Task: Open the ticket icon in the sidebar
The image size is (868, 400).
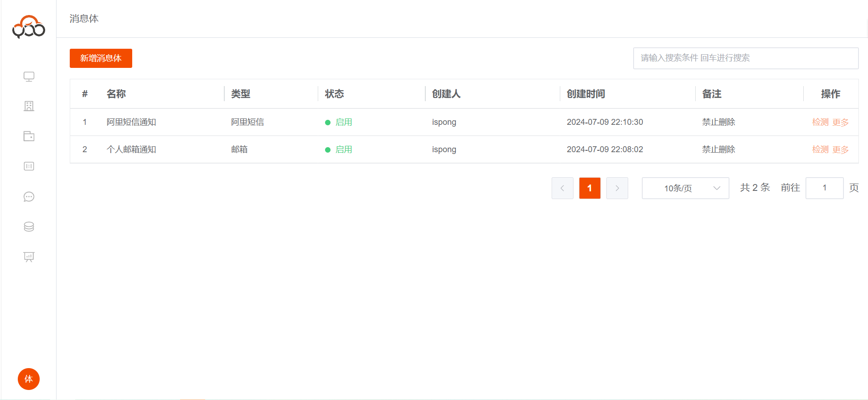Action: 29,166
